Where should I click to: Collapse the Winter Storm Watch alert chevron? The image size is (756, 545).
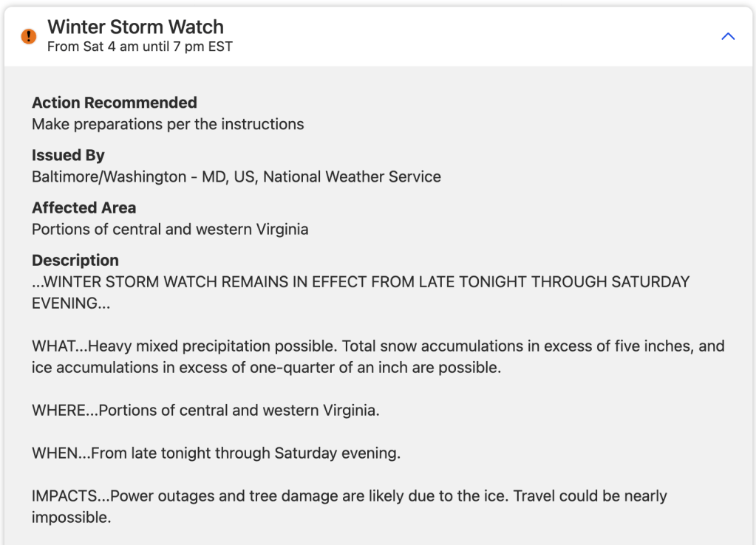point(728,36)
